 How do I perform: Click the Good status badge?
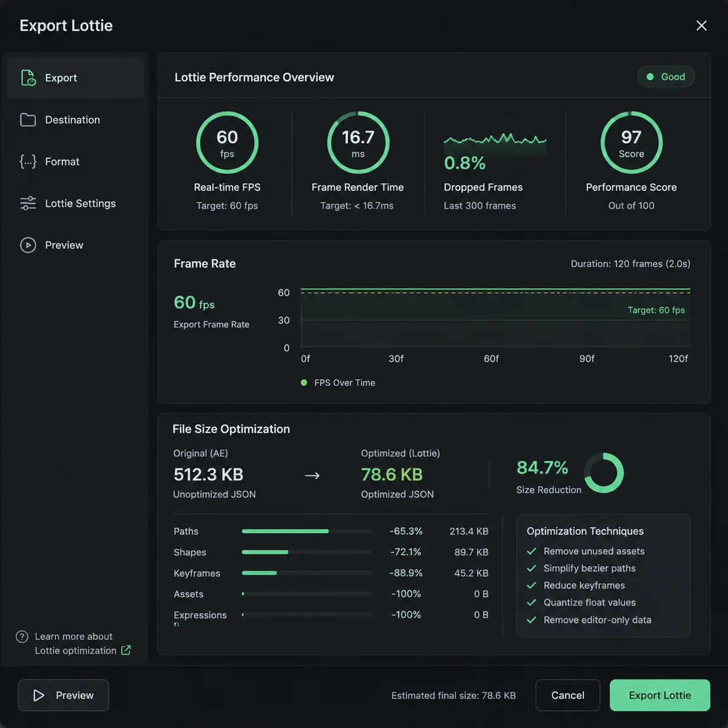666,77
